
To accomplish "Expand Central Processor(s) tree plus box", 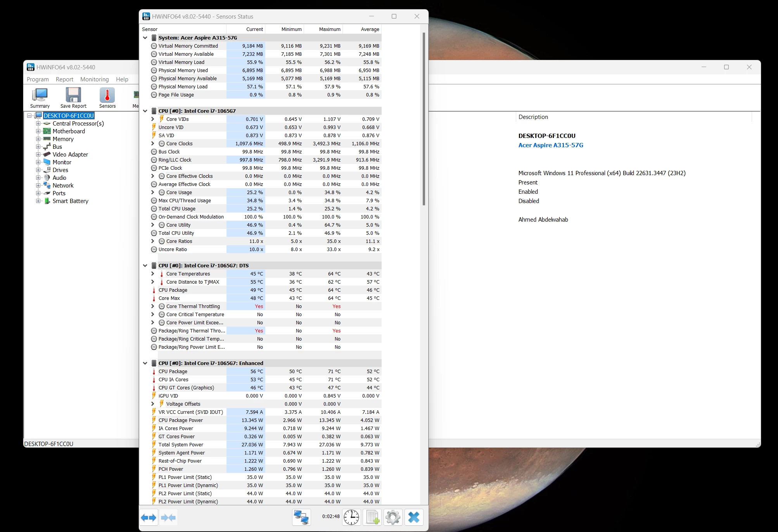I will (38, 124).
